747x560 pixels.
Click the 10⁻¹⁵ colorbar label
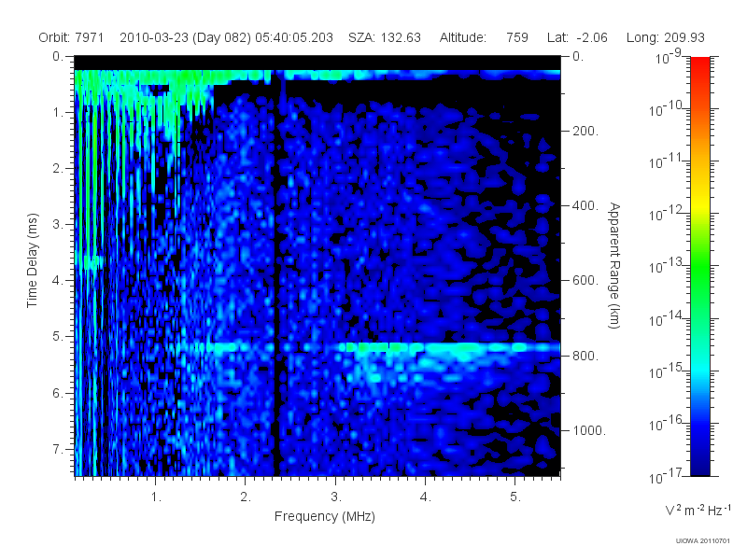667,371
